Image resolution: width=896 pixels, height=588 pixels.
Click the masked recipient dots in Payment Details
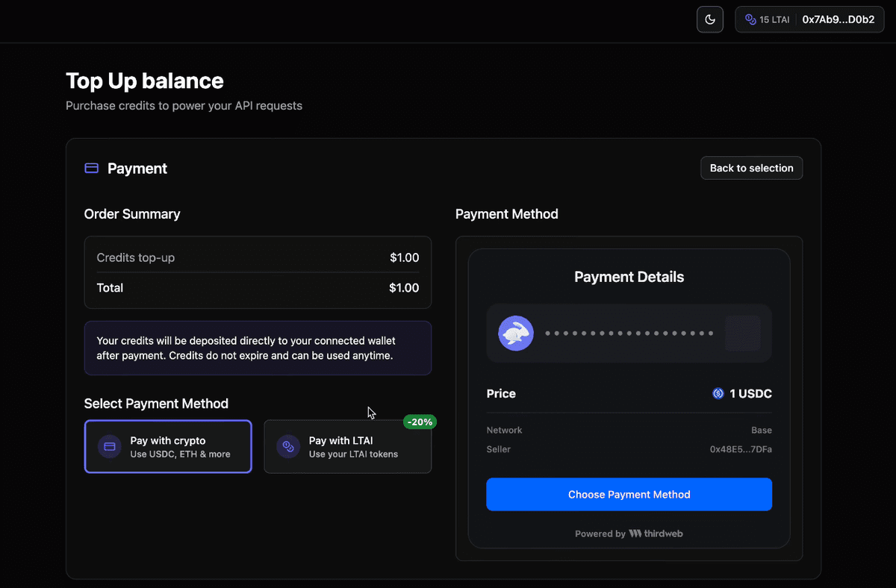629,333
